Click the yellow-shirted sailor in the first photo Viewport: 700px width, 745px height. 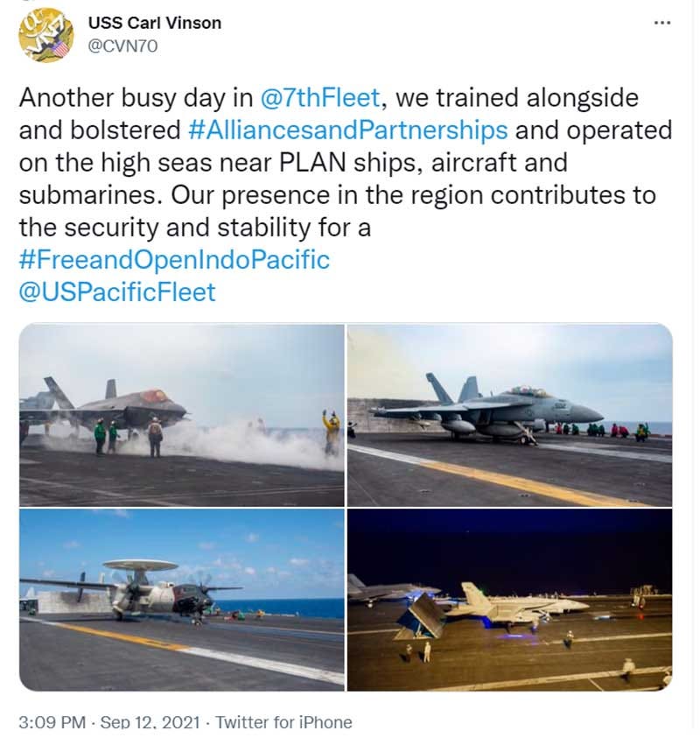coord(331,431)
